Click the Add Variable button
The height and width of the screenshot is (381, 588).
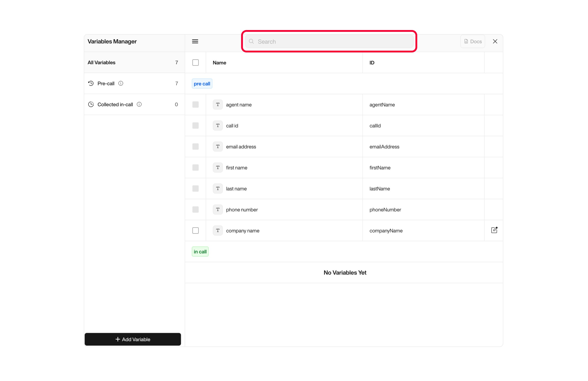133,339
